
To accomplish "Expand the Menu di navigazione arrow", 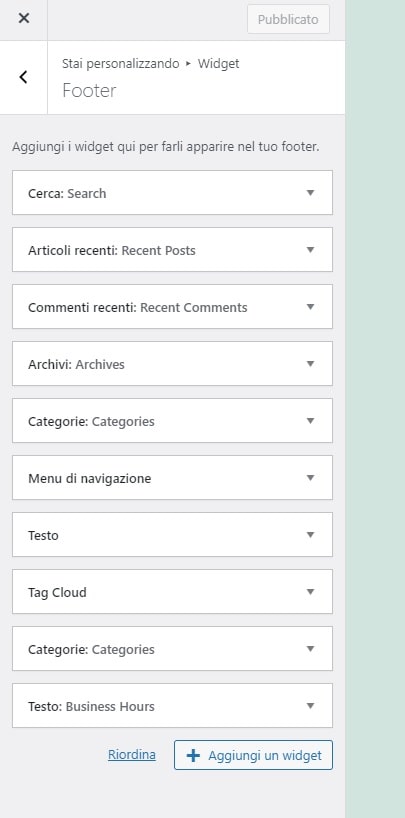I will click(311, 477).
